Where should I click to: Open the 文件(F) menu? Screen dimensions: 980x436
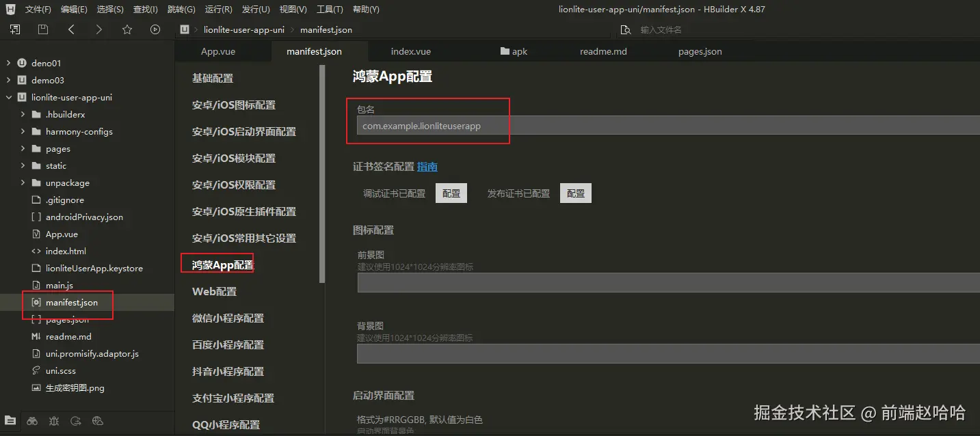point(38,10)
